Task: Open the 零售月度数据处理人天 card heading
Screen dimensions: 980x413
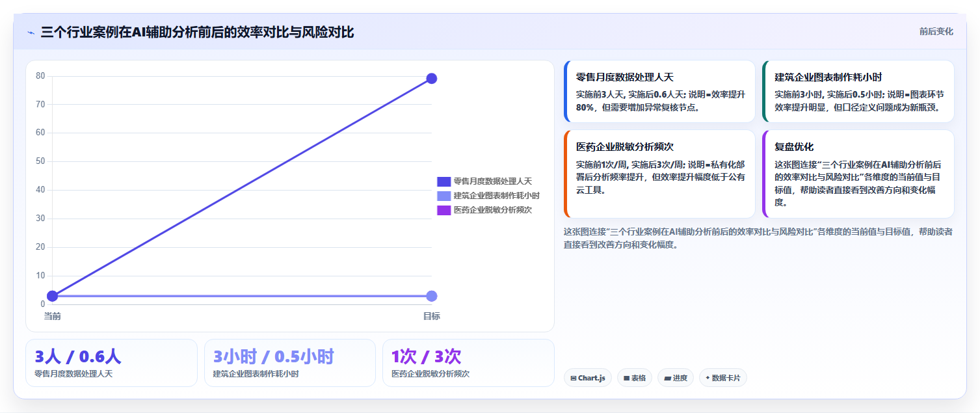Action: pos(625,77)
